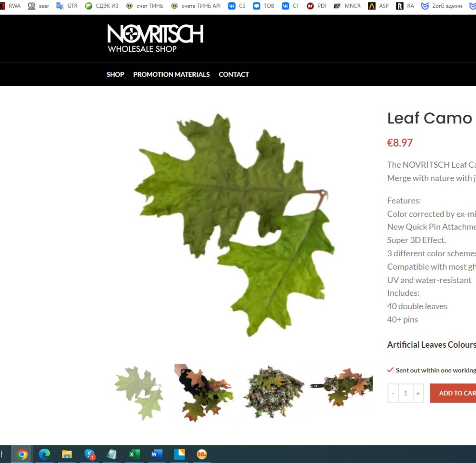Open File Explorer from the taskbar

(67, 454)
